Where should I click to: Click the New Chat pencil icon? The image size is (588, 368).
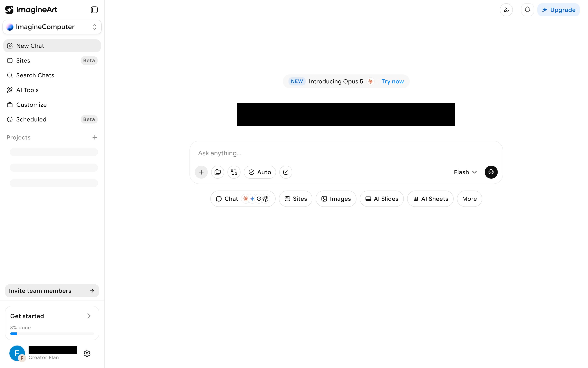coord(10,46)
